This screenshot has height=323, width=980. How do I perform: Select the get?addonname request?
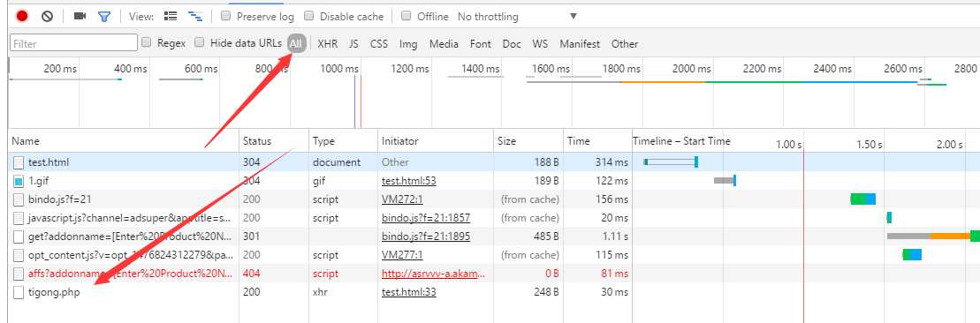[x=130, y=237]
